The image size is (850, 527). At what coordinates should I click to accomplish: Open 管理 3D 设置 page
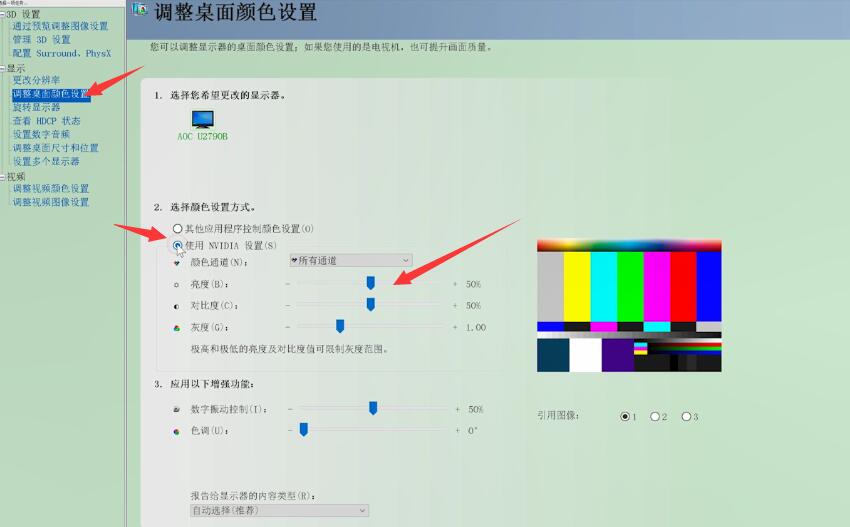41,40
